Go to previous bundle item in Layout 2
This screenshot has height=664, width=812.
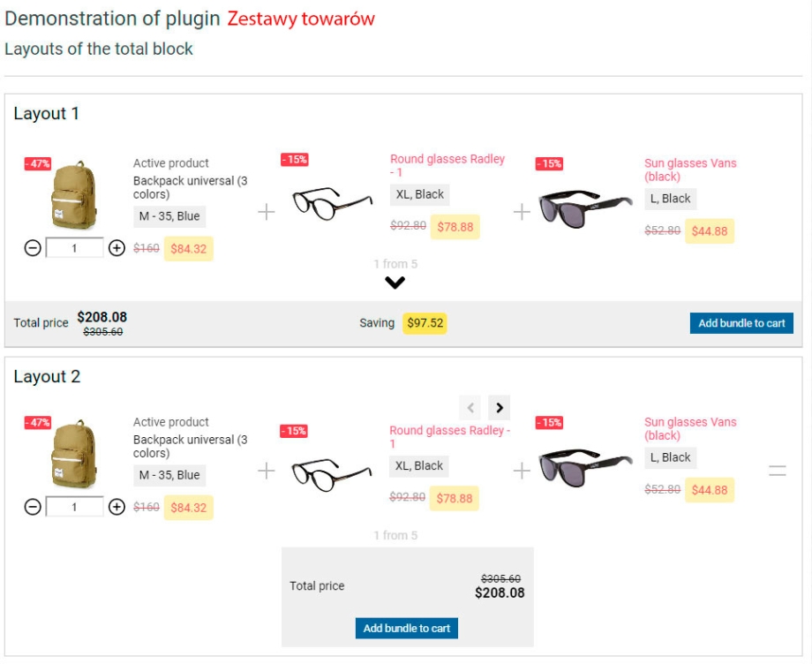pos(471,408)
